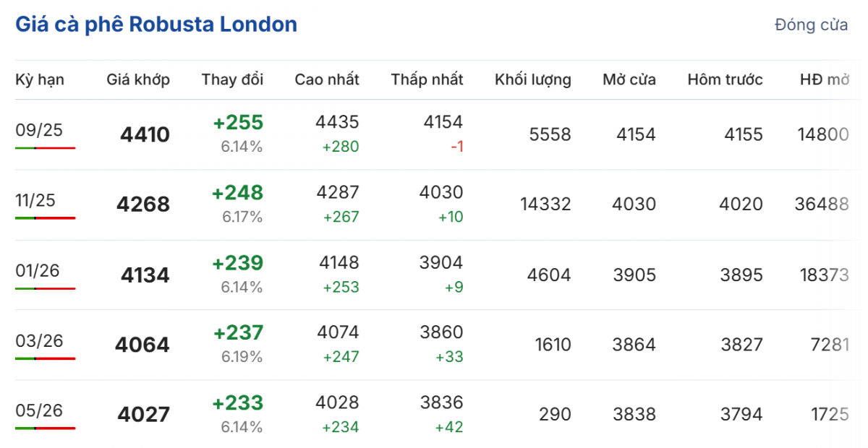Image resolution: width=868 pixels, height=448 pixels.
Task: Open the 09/25 contract term
Action: (39, 129)
